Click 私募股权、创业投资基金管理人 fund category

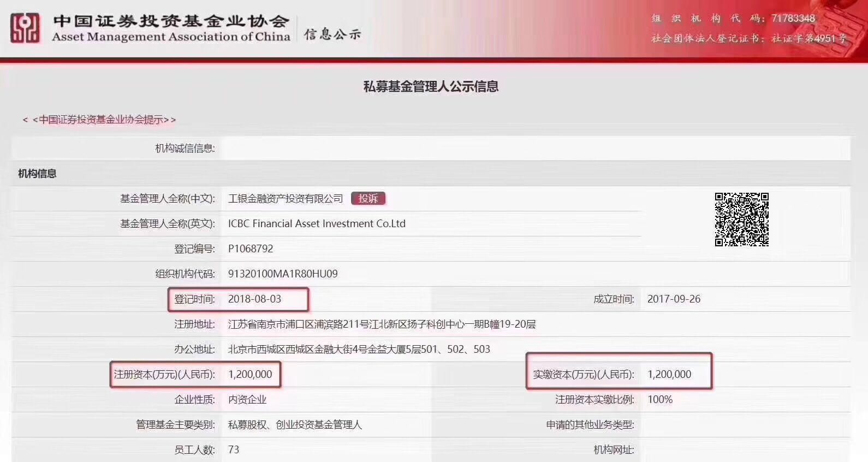tap(295, 424)
